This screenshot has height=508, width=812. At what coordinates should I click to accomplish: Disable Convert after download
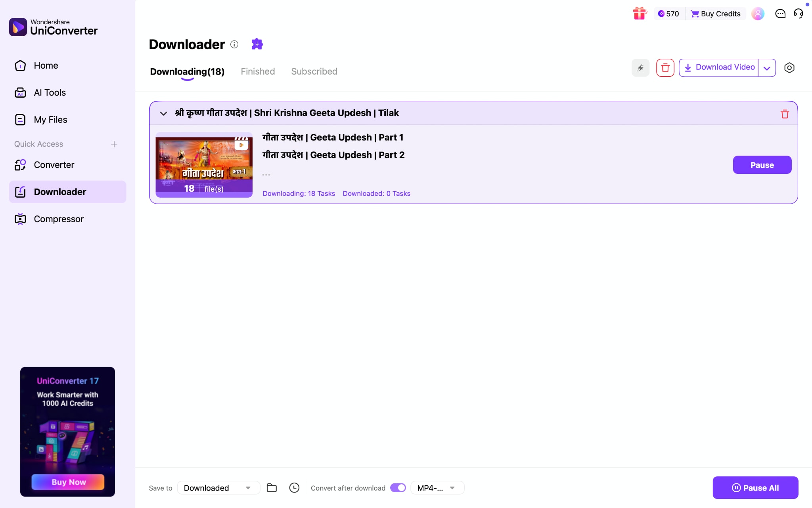coord(397,488)
